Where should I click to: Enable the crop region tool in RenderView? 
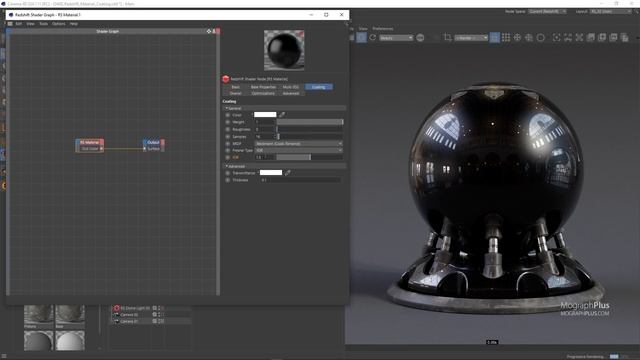tap(447, 38)
